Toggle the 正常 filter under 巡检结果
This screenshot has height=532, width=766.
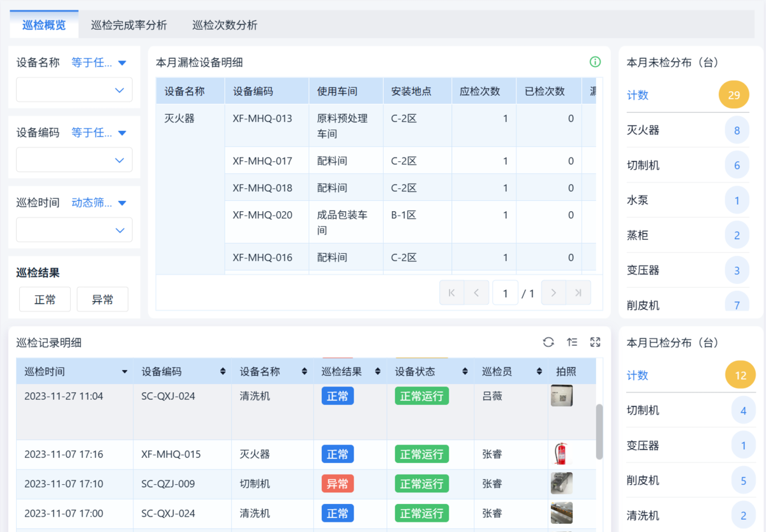click(45, 299)
